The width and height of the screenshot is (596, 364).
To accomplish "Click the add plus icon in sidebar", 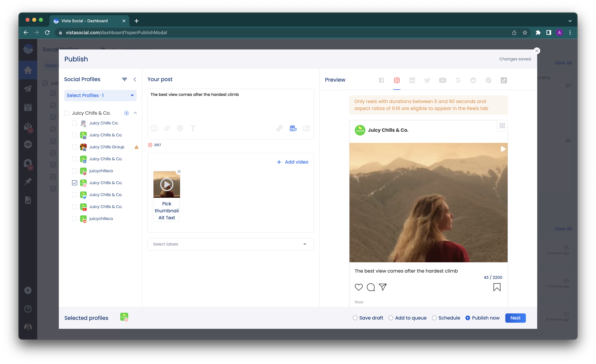I will pos(28,290).
